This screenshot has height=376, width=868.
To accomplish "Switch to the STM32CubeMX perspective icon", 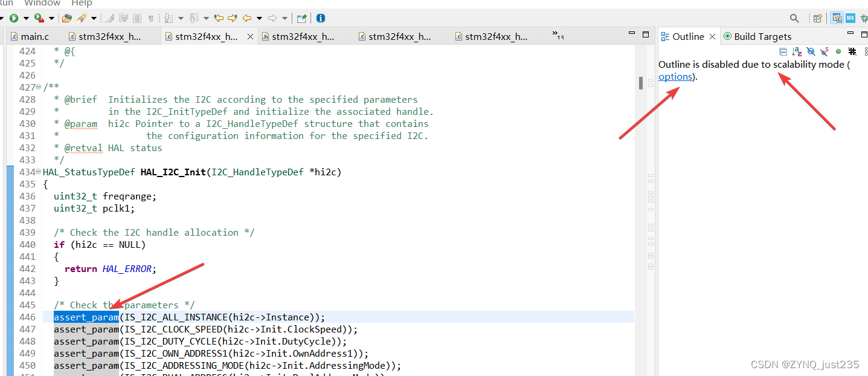I will [850, 18].
